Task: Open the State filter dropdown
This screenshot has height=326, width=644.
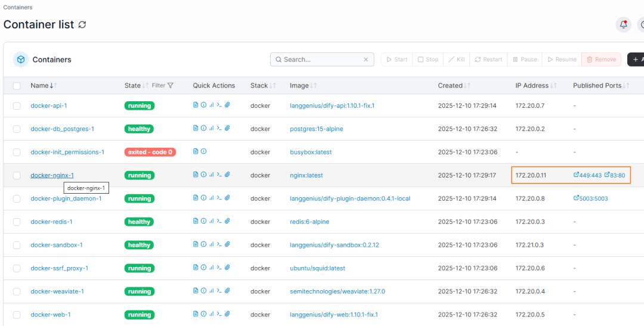Action: coord(163,86)
